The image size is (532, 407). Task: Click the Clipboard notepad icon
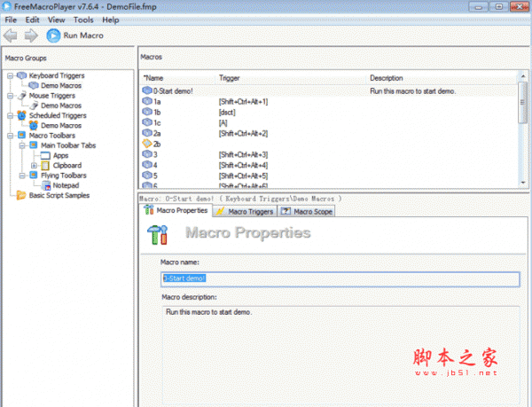pos(45,166)
